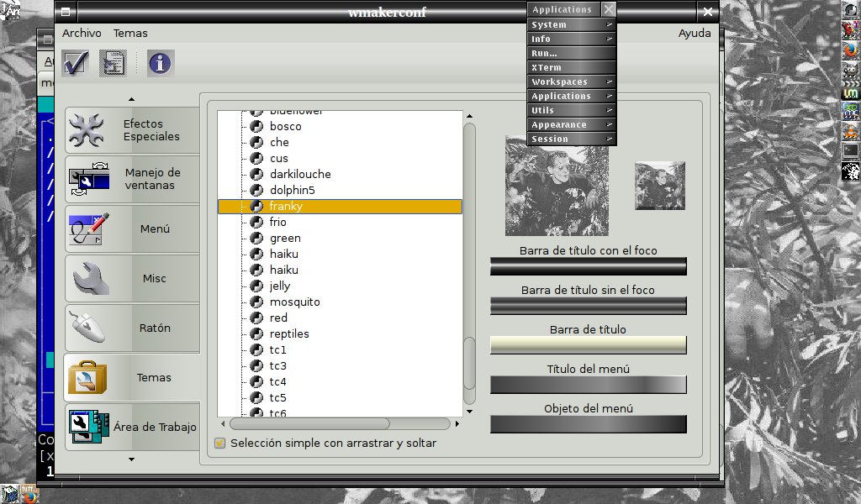Click the document toolbar icon beside the checkmark

(x=113, y=63)
